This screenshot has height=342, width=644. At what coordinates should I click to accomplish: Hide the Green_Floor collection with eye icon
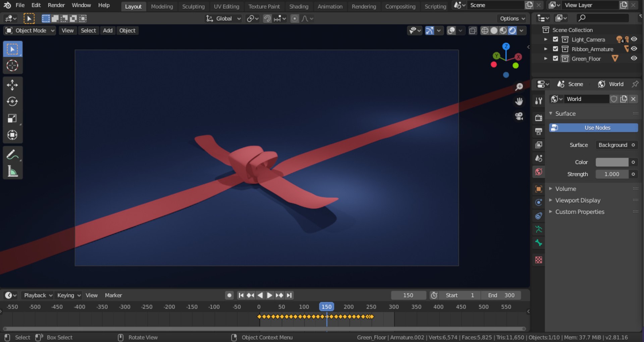pyautogui.click(x=634, y=58)
